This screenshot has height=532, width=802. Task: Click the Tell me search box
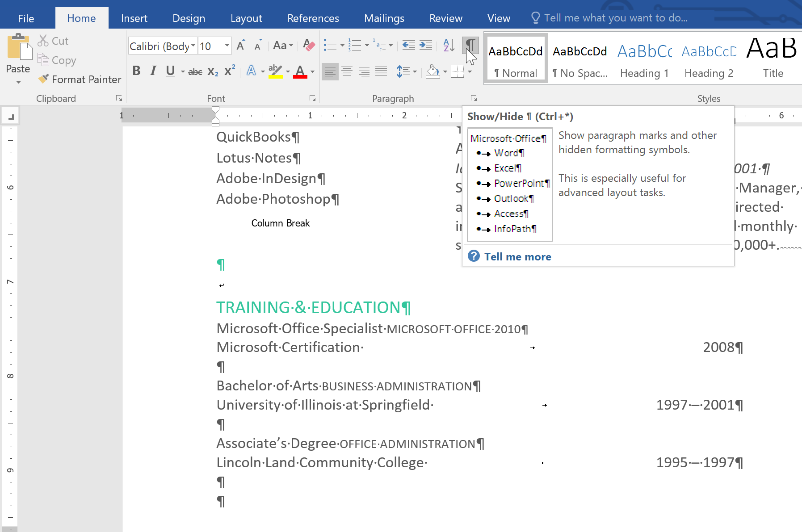(615, 18)
